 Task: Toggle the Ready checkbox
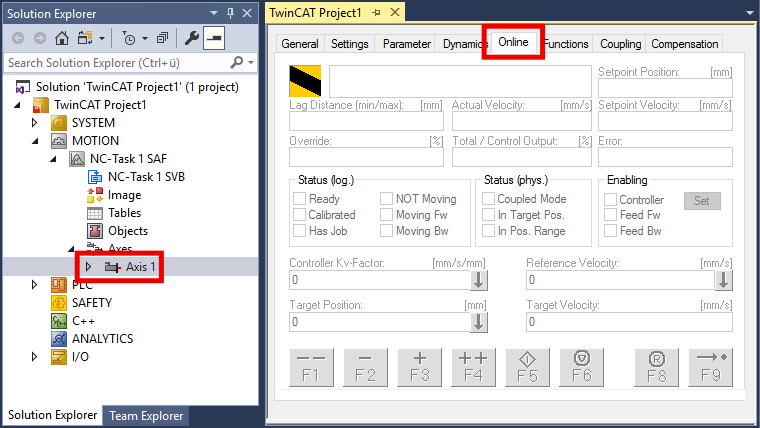(300, 199)
